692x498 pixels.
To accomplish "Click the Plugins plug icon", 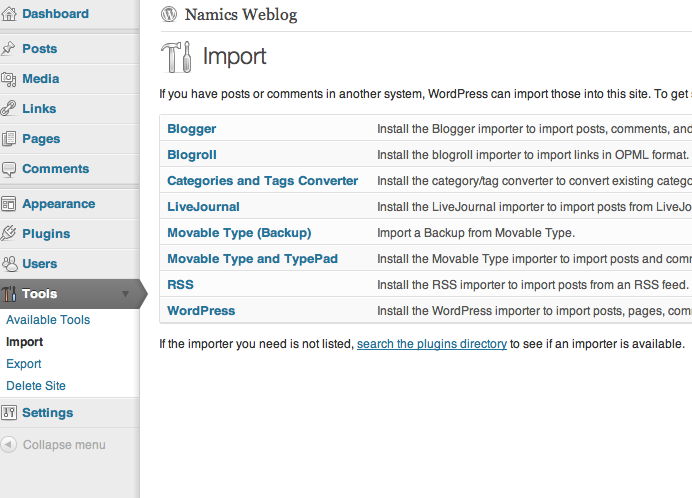I will click(8, 234).
